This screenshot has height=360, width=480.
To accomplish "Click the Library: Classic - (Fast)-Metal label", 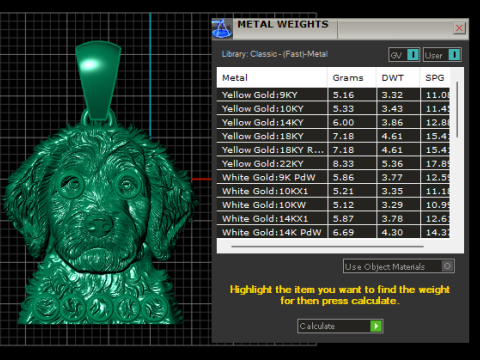I will pyautogui.click(x=275, y=54).
